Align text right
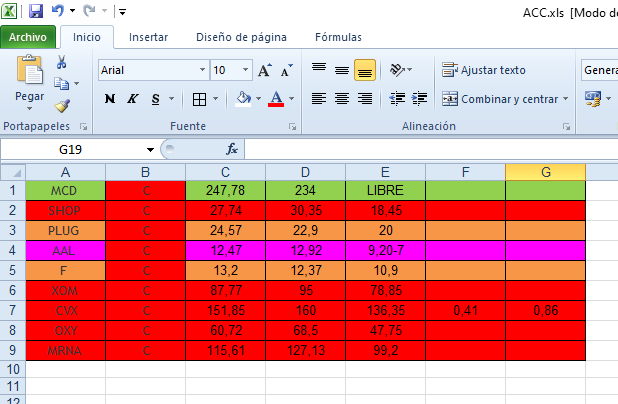The width and height of the screenshot is (618, 404). 365,99
